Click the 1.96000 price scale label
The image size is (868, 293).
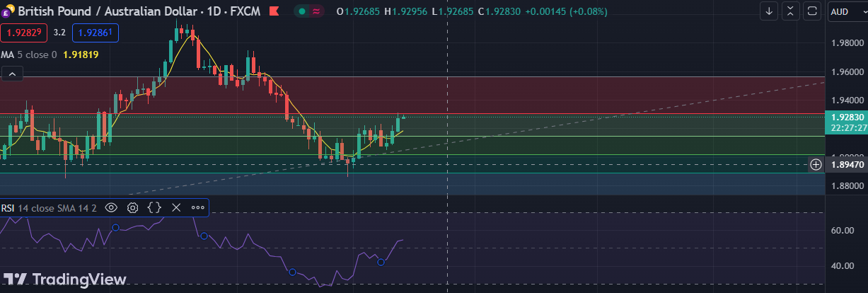click(847, 71)
